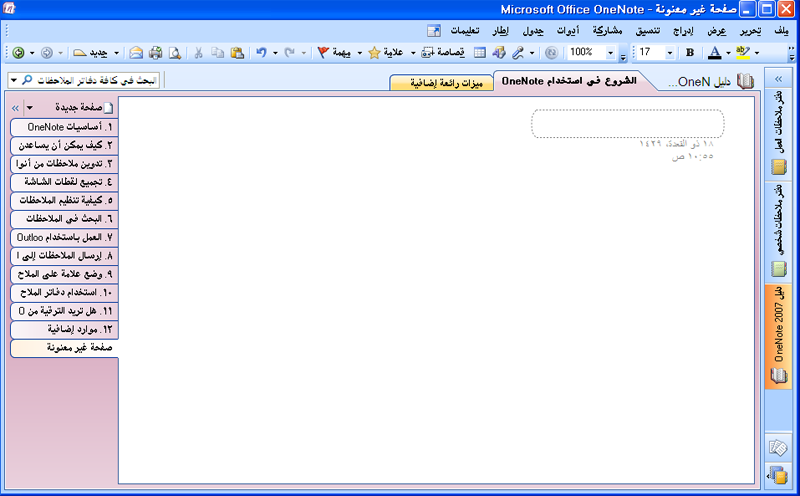Open the تنسيق Format menu
The height and width of the screenshot is (496, 800).
coord(647,31)
